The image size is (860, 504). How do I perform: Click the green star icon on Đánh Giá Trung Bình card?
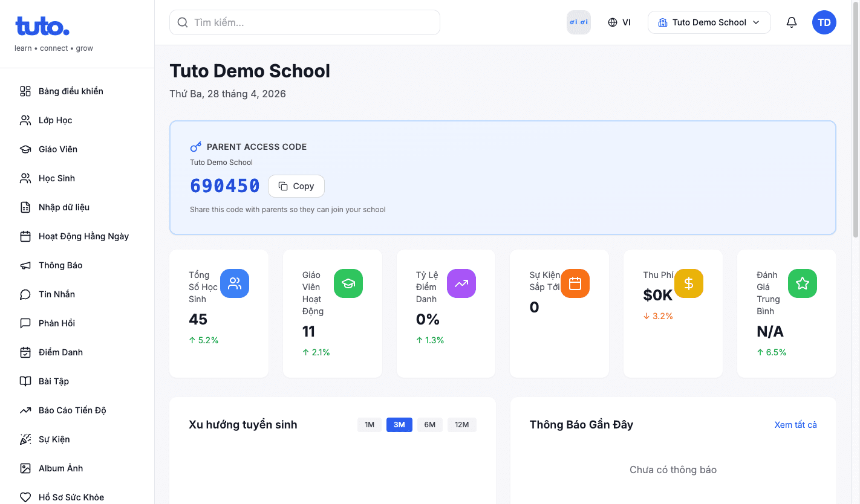[803, 283]
